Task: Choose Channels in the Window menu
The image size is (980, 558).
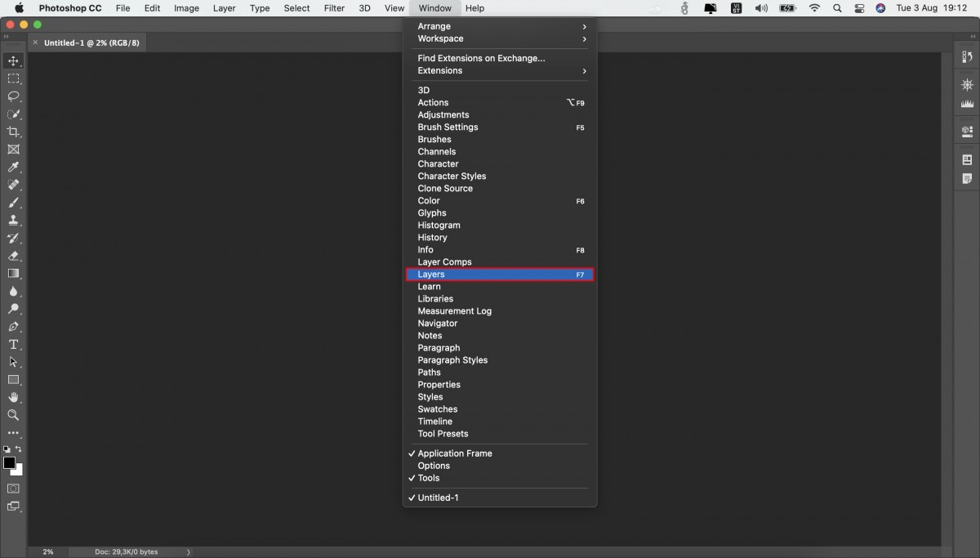Action: coord(500,152)
